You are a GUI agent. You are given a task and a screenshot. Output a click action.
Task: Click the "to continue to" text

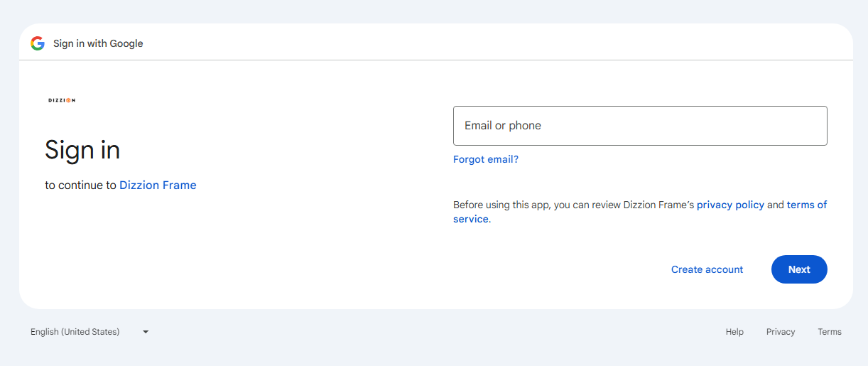(x=80, y=185)
